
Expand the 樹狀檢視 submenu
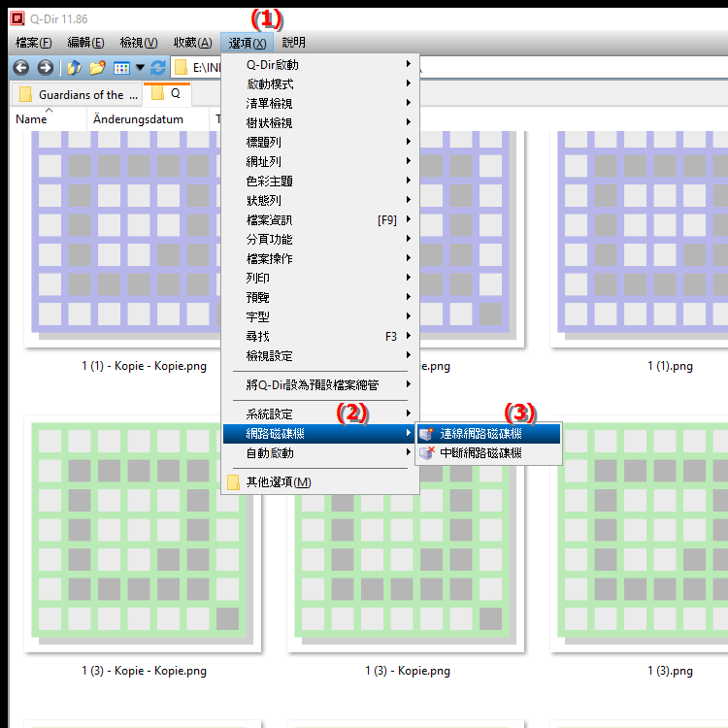tap(320, 122)
